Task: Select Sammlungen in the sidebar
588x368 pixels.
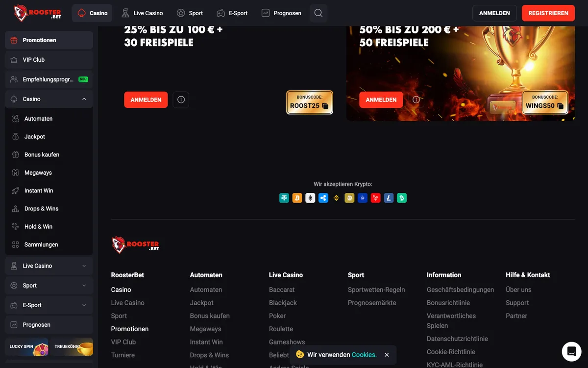Action: click(x=49, y=245)
